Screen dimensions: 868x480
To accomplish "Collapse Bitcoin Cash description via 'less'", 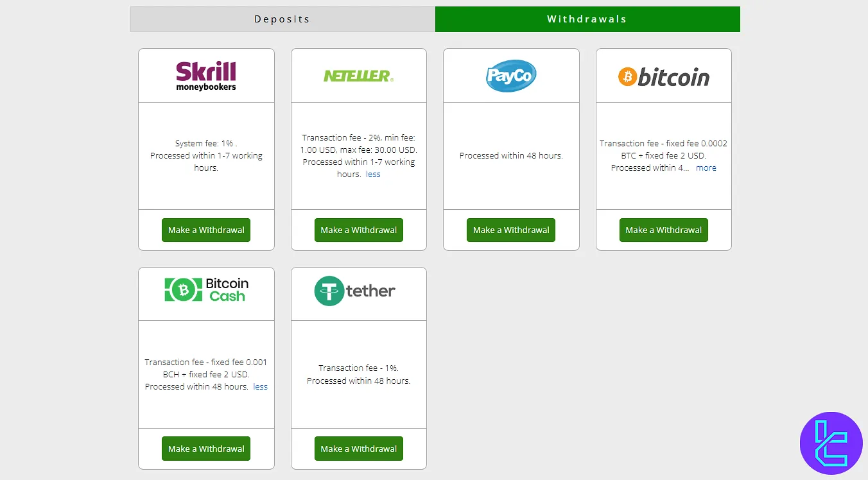I will point(260,387).
